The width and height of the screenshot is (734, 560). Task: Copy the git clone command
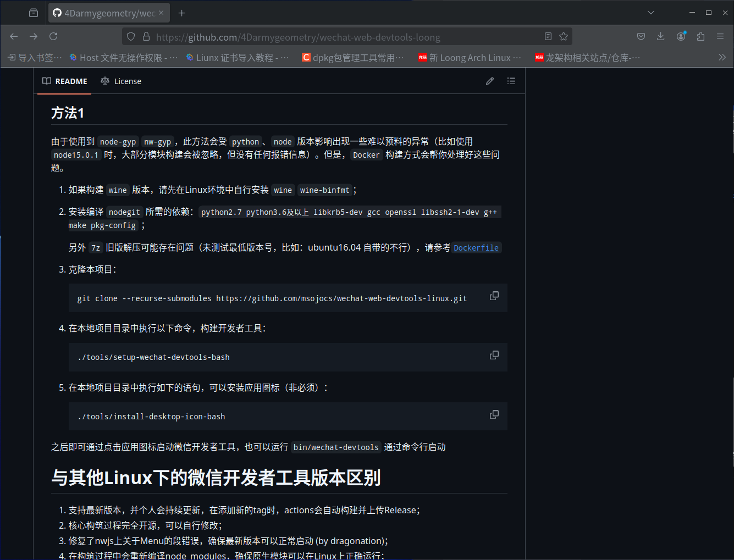[x=494, y=296]
